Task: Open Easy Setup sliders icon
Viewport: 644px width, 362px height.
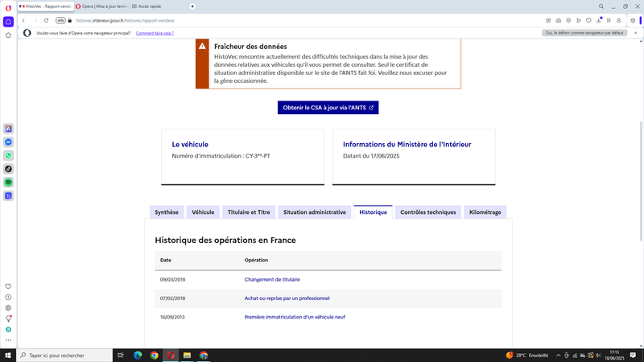Action: tap(609, 21)
